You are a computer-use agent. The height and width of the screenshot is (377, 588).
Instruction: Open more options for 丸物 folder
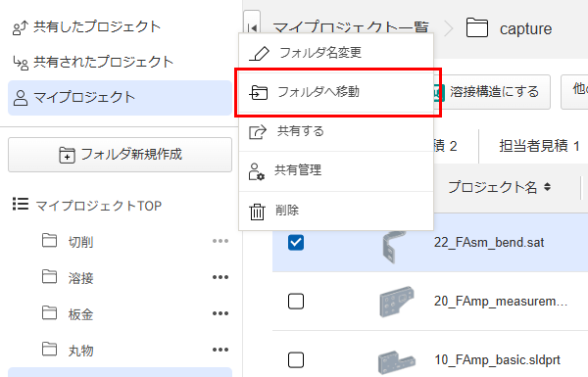pyautogui.click(x=220, y=350)
